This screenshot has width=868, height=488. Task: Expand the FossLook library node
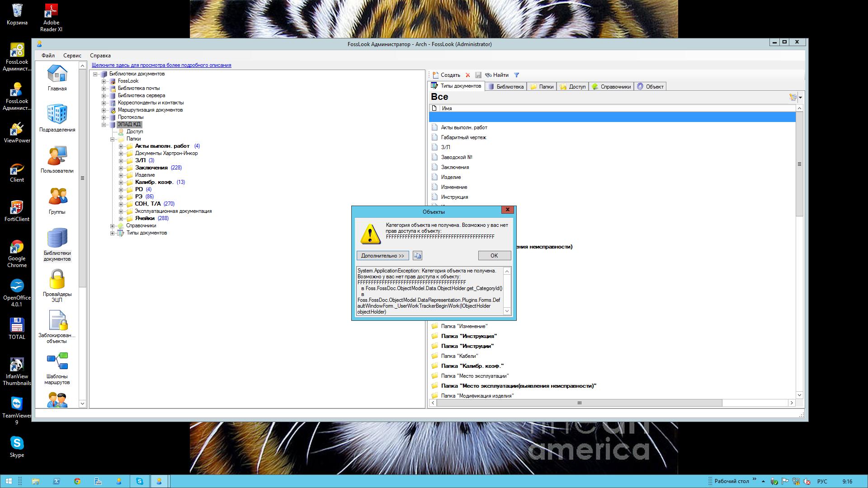tap(104, 81)
